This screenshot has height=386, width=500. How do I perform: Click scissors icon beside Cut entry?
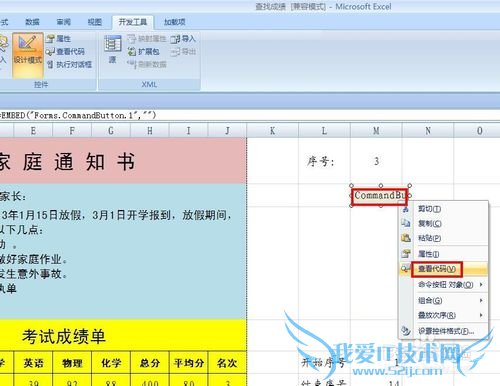[x=406, y=209]
